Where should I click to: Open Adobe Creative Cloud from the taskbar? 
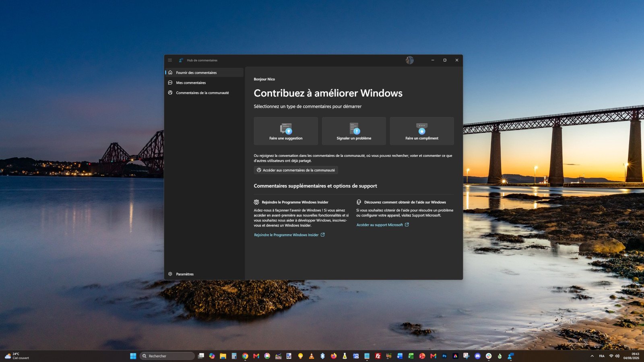tap(455, 356)
